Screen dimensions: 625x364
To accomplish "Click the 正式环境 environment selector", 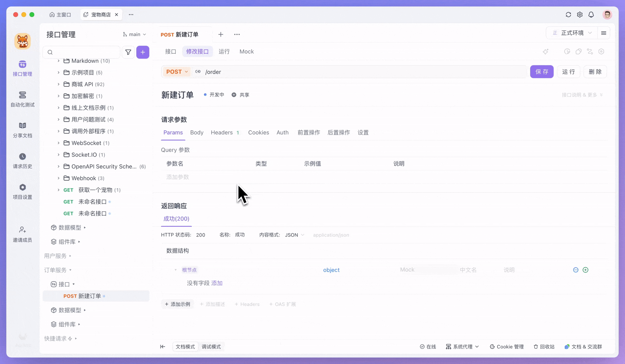I will coord(572,33).
